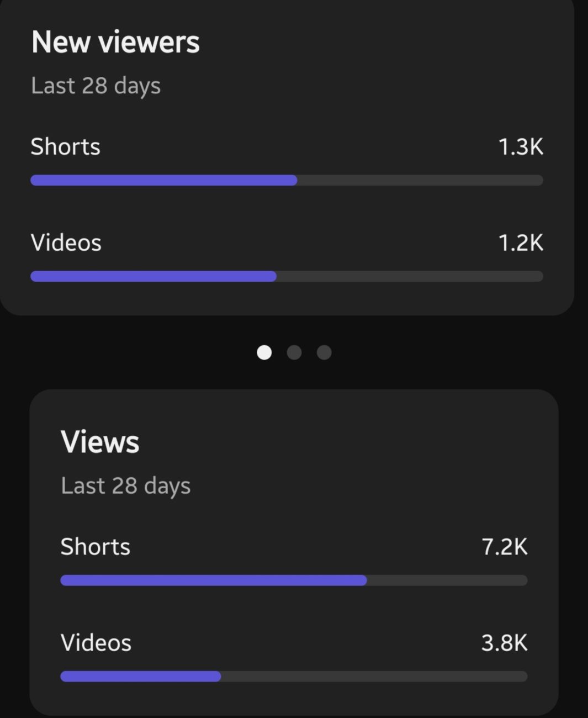Select Videos progress bar in Views card
This screenshot has width=588, height=718.
click(294, 676)
